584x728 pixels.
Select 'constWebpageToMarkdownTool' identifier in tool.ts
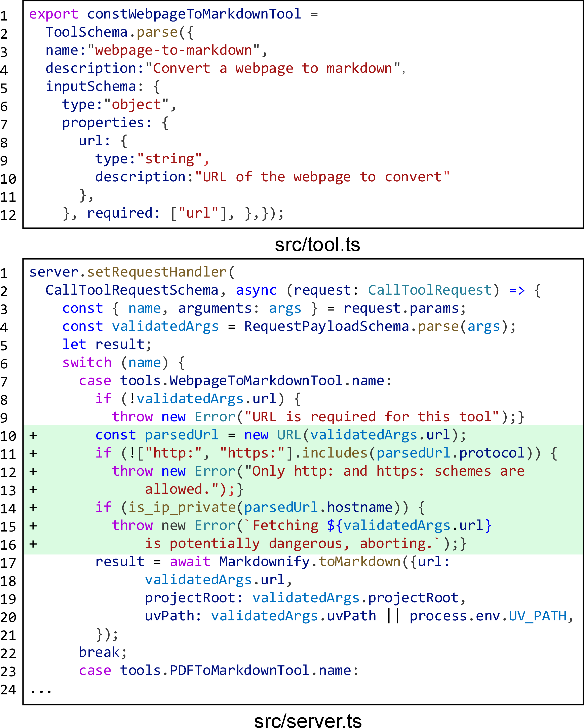[194, 14]
